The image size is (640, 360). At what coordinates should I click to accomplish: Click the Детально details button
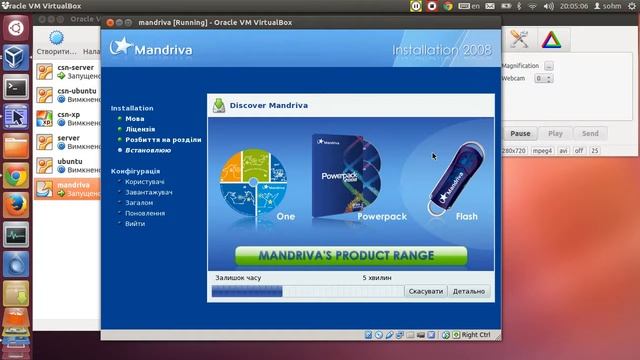click(x=469, y=291)
